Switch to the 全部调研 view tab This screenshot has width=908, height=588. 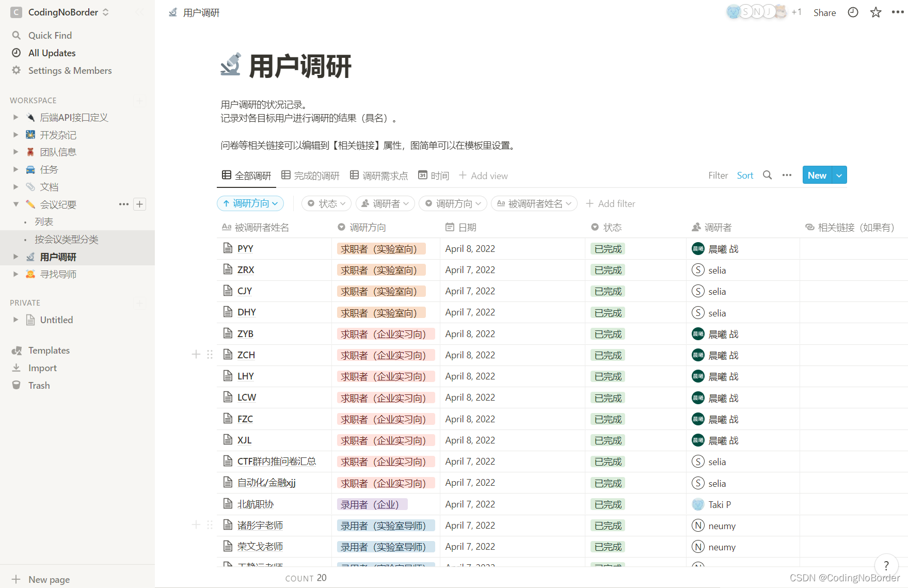click(247, 176)
